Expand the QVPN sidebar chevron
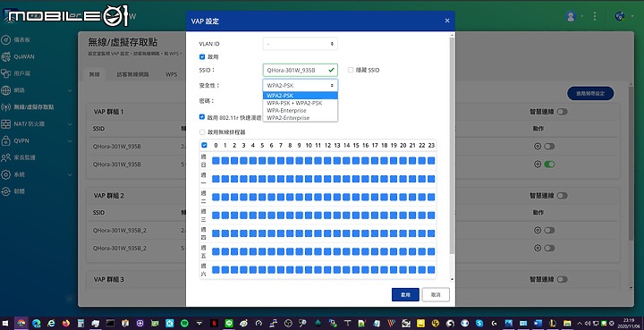 click(x=70, y=140)
